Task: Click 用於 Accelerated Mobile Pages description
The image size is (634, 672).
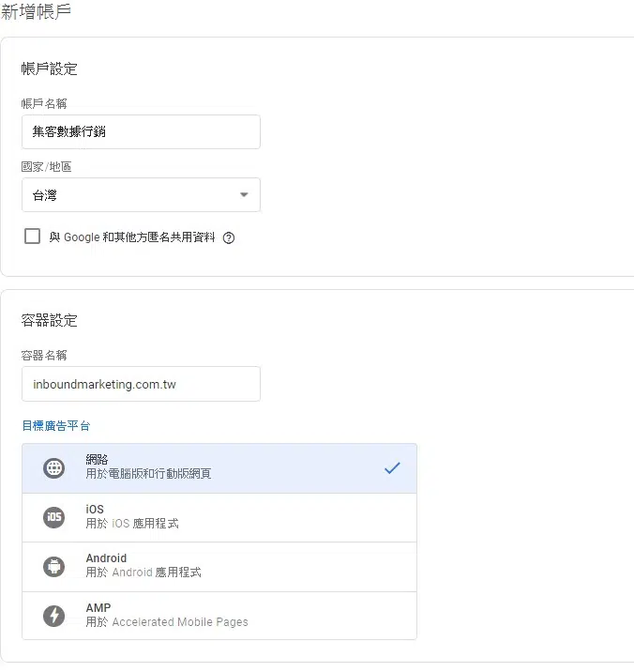Action: (x=167, y=622)
